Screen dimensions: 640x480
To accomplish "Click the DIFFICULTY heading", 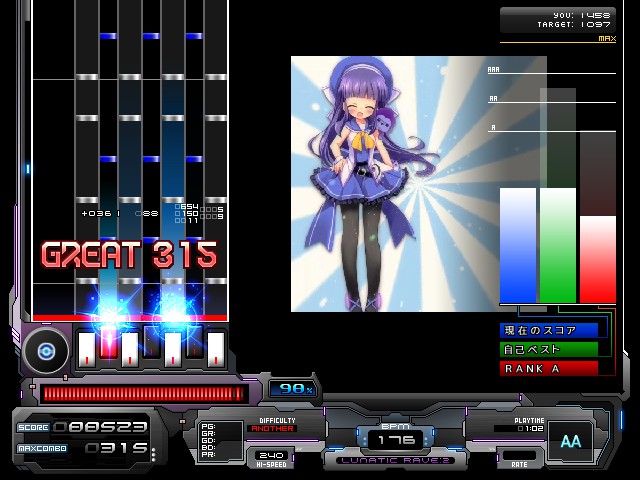I will (x=277, y=420).
